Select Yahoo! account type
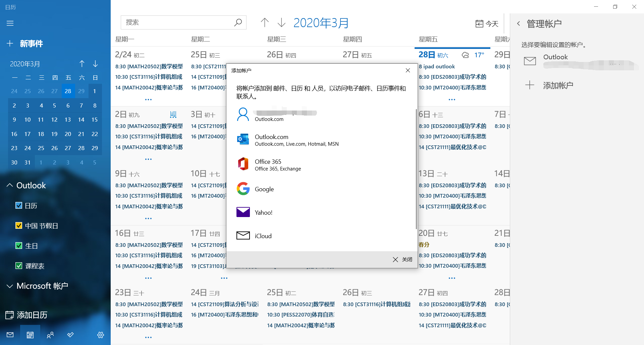This screenshot has height=345, width=644. pyautogui.click(x=321, y=212)
